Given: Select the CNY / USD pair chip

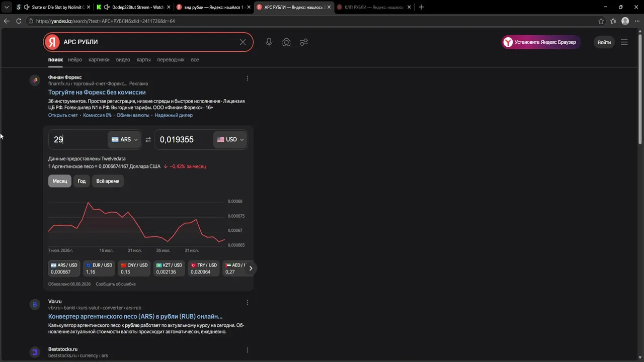Looking at the screenshot, I should pos(134,268).
